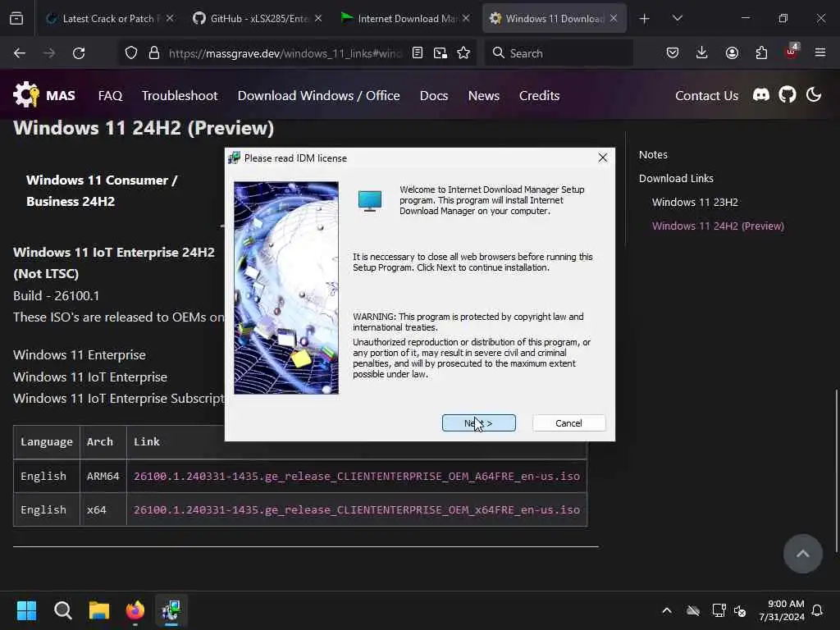
Task: Go back to previous page
Action: click(x=20, y=53)
